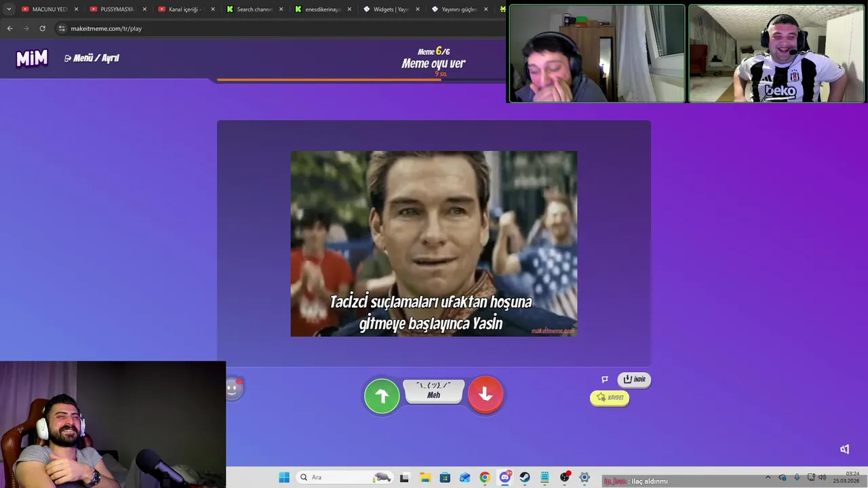Screen dimensions: 868x488
Task: Click the Homelander meme image
Action: pos(434,243)
